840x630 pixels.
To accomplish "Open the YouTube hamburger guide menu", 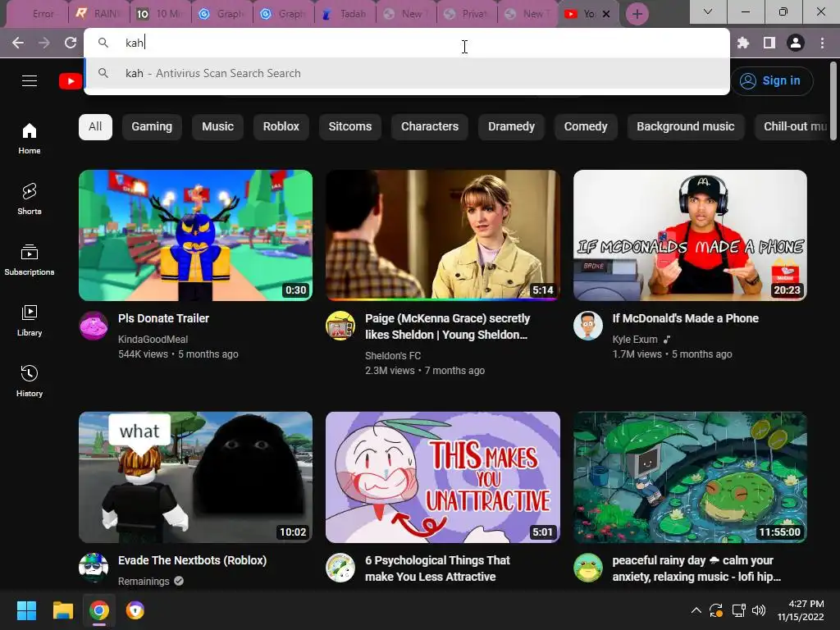I will pyautogui.click(x=30, y=81).
